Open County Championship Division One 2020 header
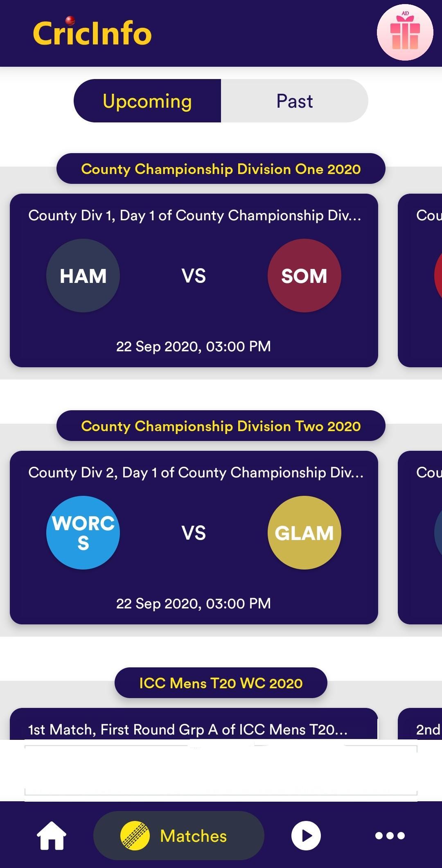442x868 pixels. point(221,169)
